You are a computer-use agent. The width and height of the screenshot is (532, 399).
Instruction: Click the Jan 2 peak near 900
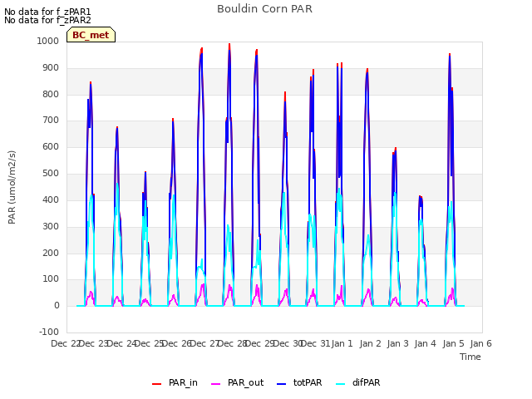(x=367, y=70)
